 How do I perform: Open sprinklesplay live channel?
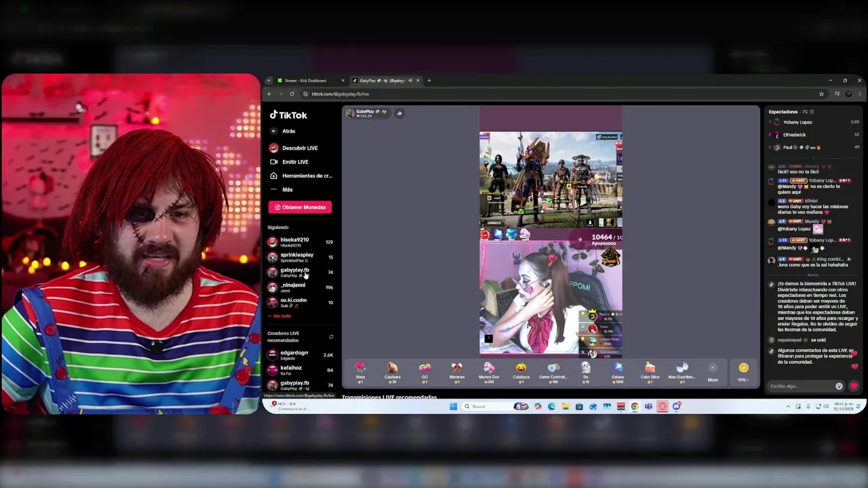point(300,257)
